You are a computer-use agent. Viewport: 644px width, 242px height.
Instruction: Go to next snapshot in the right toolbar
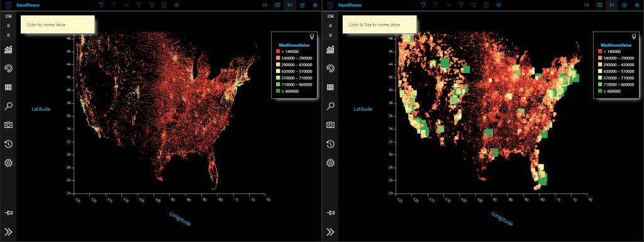pos(612,5)
